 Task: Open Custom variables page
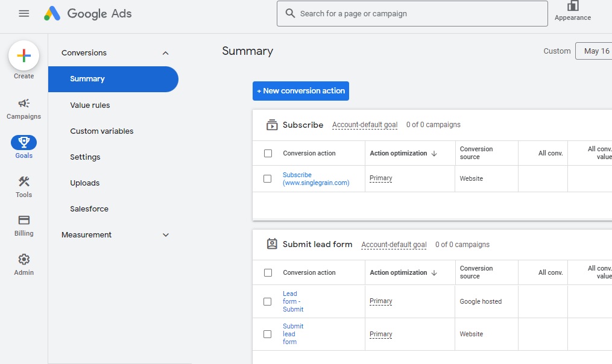101,131
